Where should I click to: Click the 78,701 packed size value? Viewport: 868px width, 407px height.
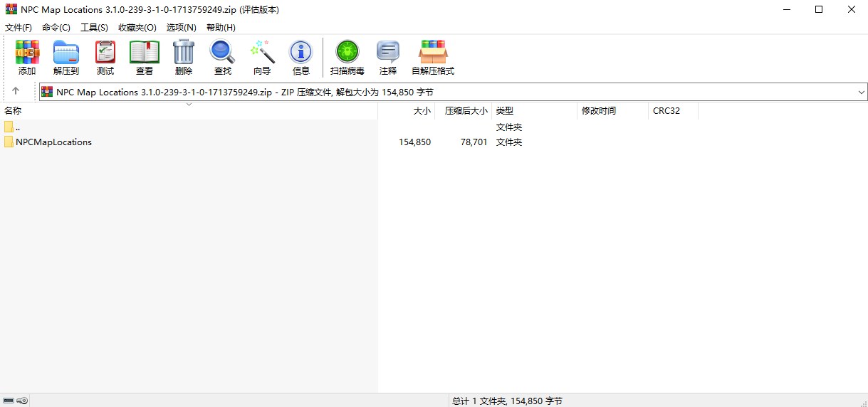tap(474, 142)
